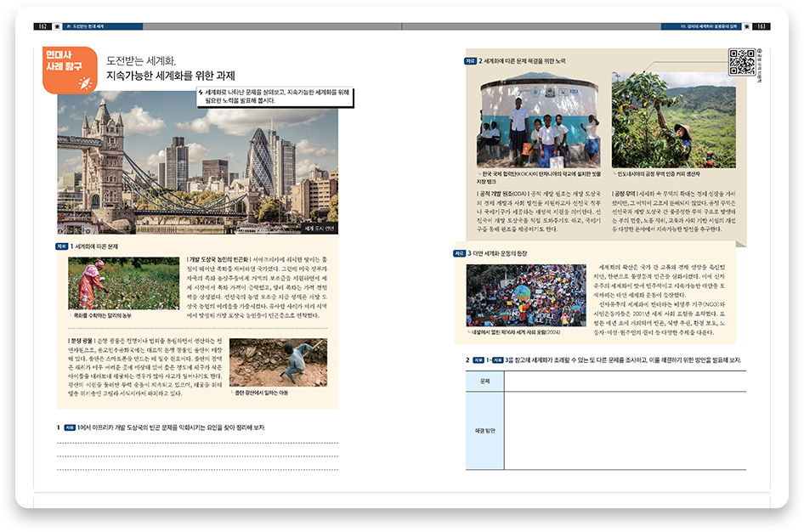Open the coltan mine child photo

(278, 362)
